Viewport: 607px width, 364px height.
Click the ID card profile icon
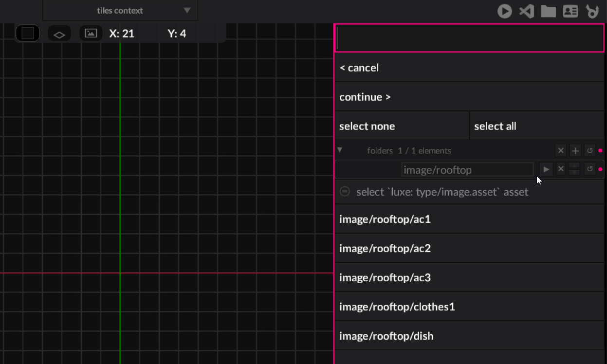click(x=570, y=11)
